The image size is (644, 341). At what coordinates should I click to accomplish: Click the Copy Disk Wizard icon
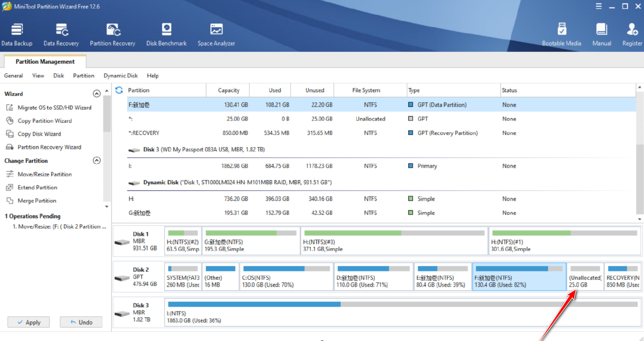click(x=10, y=134)
